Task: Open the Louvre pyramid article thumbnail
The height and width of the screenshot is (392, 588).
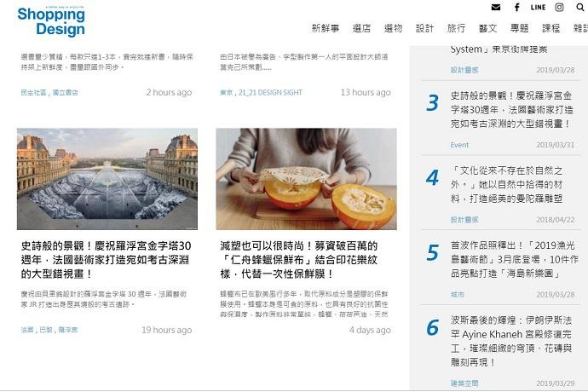Action: 107,179
